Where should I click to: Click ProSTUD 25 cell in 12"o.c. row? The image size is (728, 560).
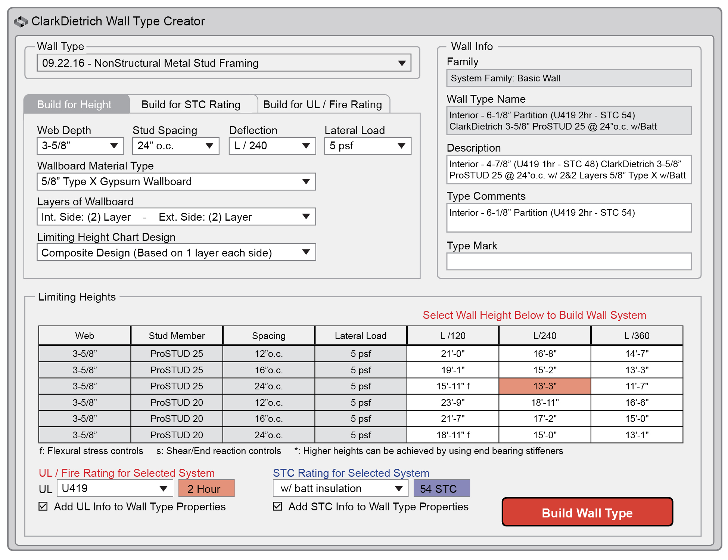point(177,354)
